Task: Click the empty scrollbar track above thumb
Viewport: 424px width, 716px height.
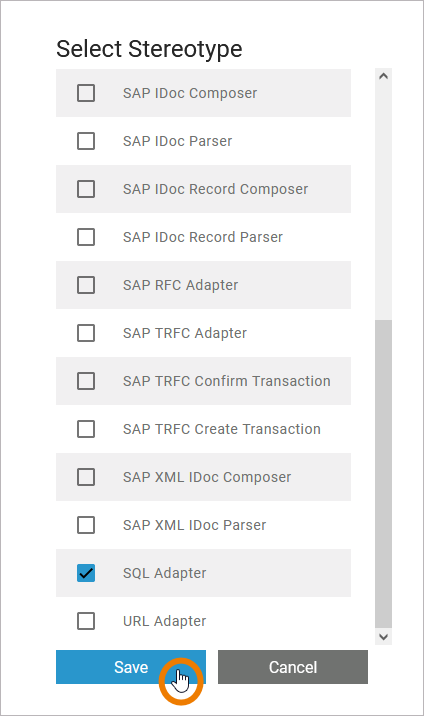Action: (x=383, y=201)
